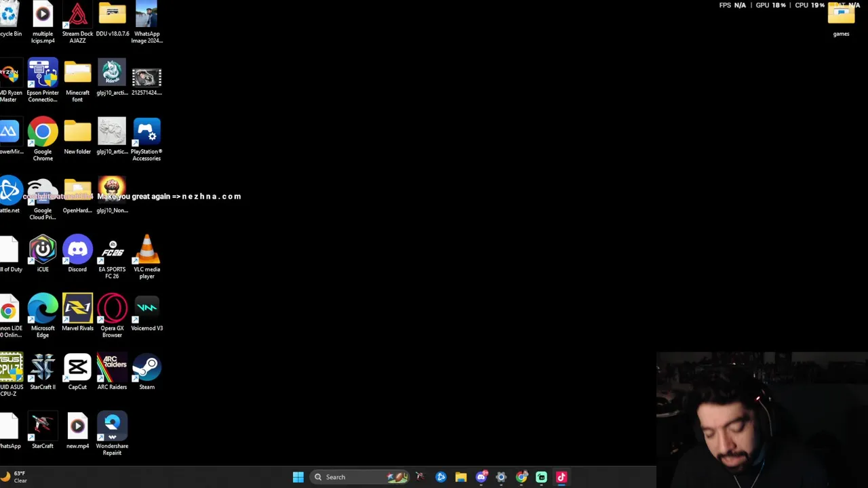
Task: Switch to Chrome on the taskbar
Action: (x=521, y=477)
